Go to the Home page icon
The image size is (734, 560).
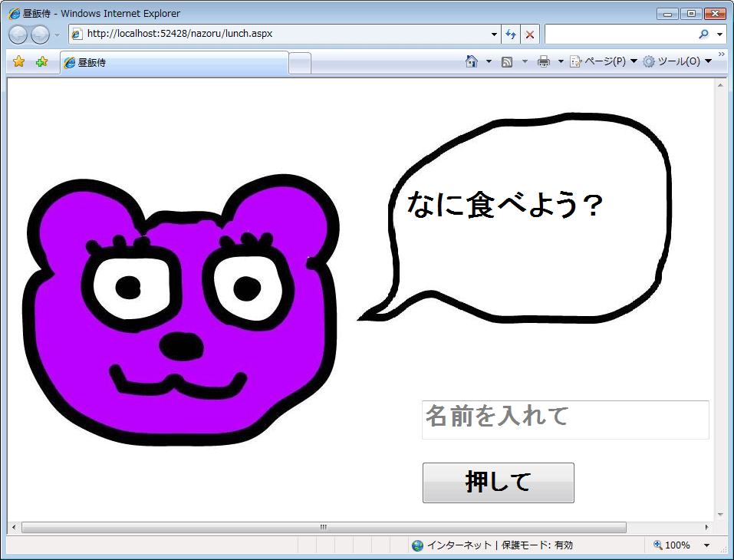pyautogui.click(x=472, y=61)
